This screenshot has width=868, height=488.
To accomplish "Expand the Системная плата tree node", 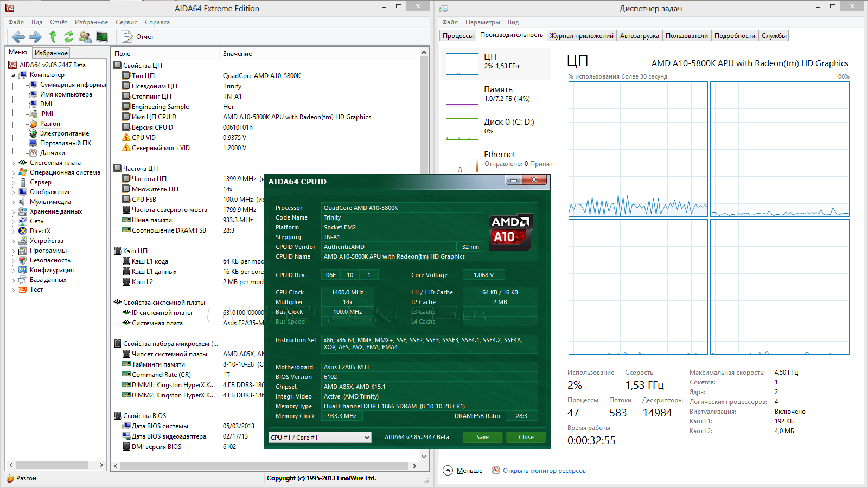I will point(13,163).
